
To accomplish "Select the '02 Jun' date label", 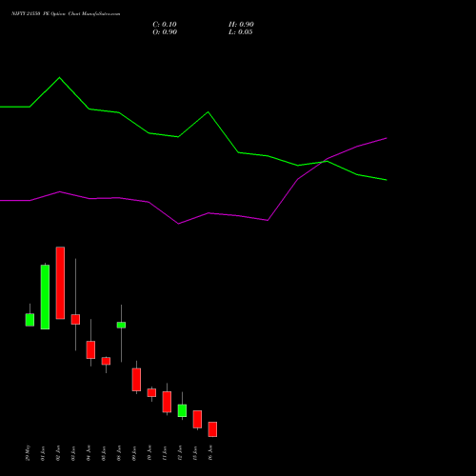I will [58, 453].
